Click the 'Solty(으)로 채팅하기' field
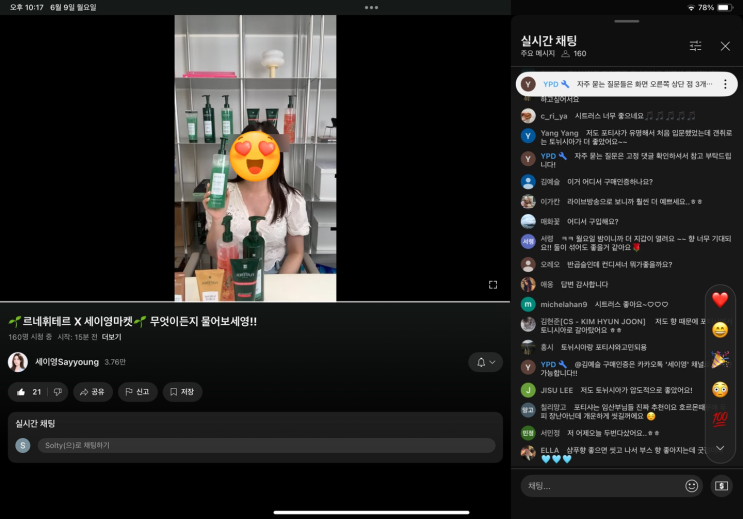Image resolution: width=743 pixels, height=519 pixels. (x=266, y=446)
